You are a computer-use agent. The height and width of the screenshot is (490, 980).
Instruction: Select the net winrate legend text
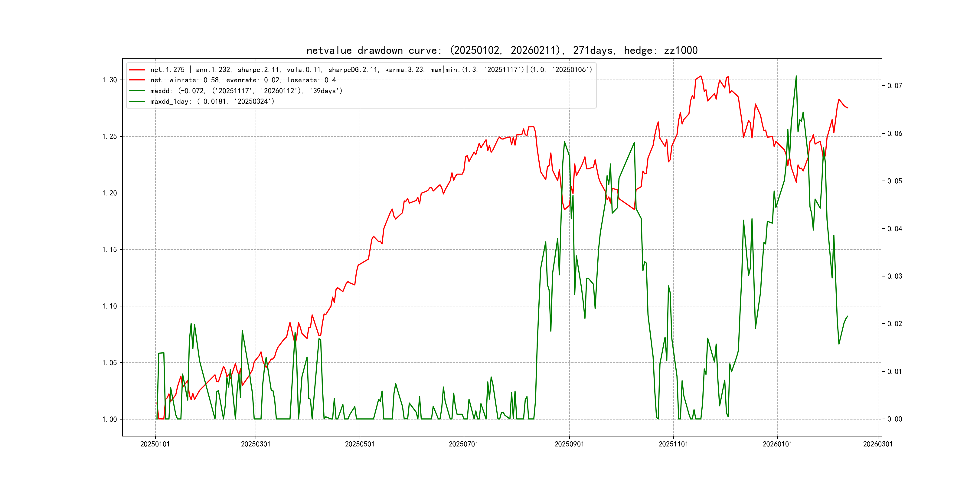pyautogui.click(x=243, y=80)
